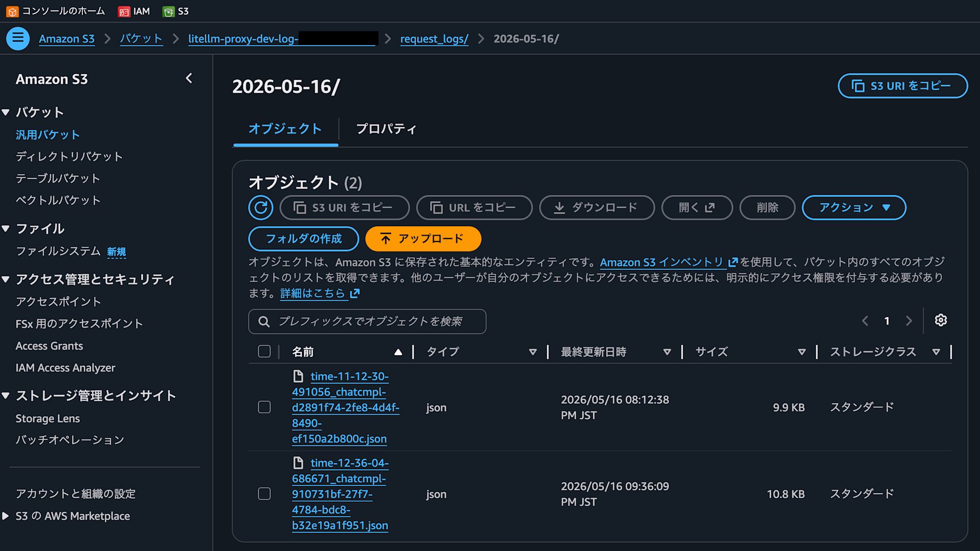The width and height of the screenshot is (980, 551).
Task: Click the 開く button
Action: [x=697, y=208]
